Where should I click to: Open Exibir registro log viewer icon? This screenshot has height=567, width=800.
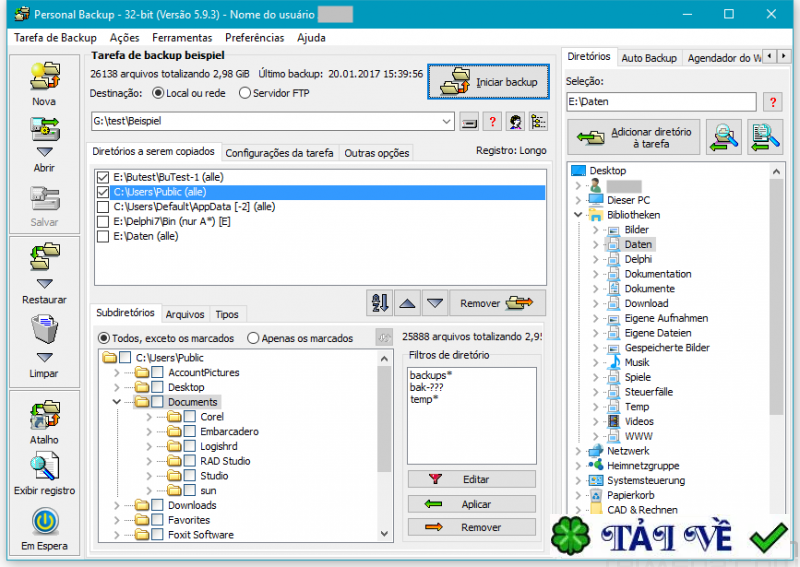(44, 467)
